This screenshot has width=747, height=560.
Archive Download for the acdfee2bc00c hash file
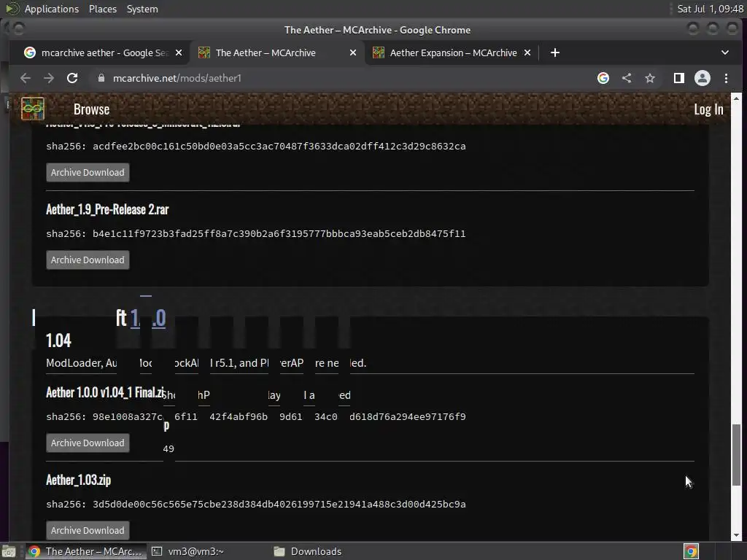click(88, 172)
